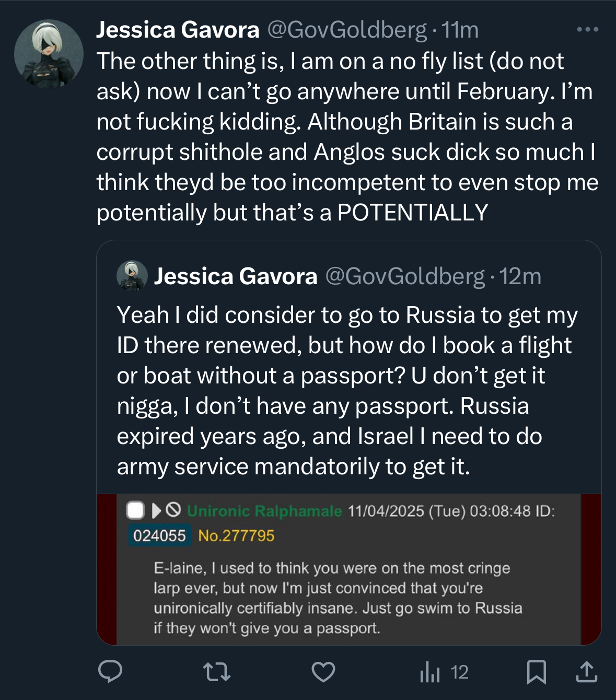Screen dimensions: 616x700
Task: Click the small avatar in the quoted tweet
Action: point(132,276)
